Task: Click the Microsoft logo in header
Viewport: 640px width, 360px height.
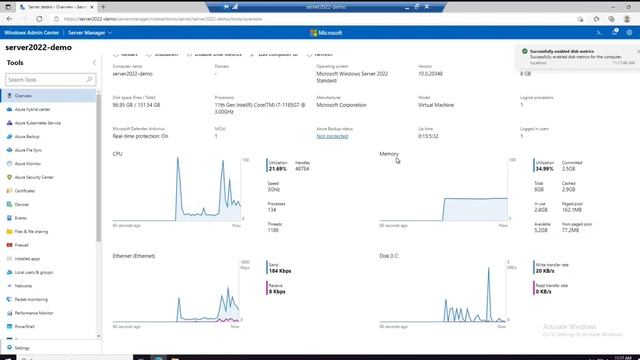Action: tap(326, 33)
